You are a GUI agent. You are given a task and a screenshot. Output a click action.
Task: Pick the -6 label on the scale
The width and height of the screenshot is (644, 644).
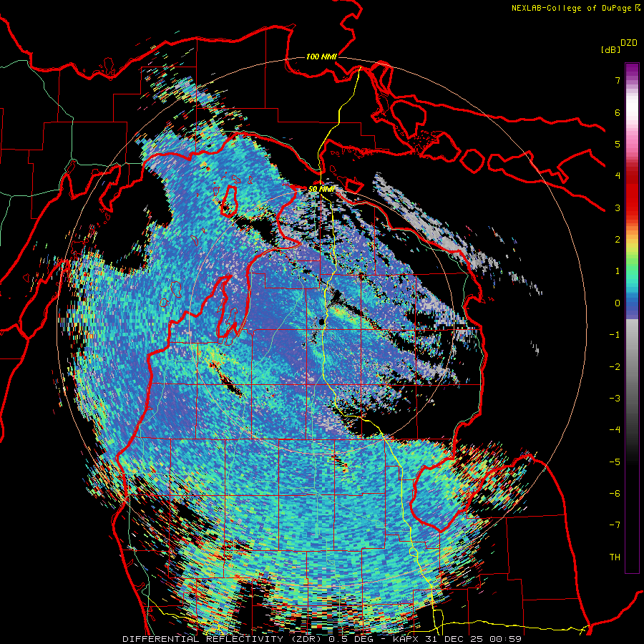click(x=615, y=494)
